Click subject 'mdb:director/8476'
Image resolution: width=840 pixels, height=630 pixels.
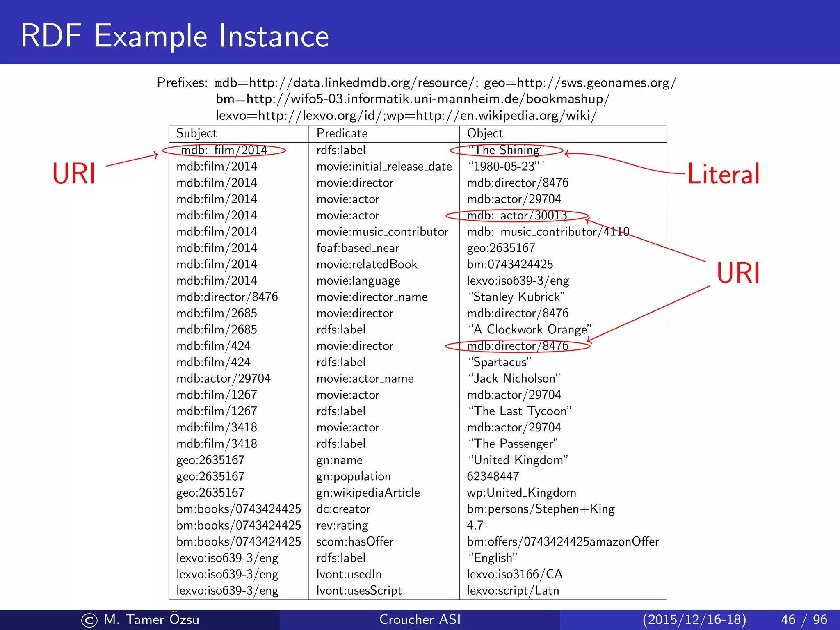click(227, 297)
